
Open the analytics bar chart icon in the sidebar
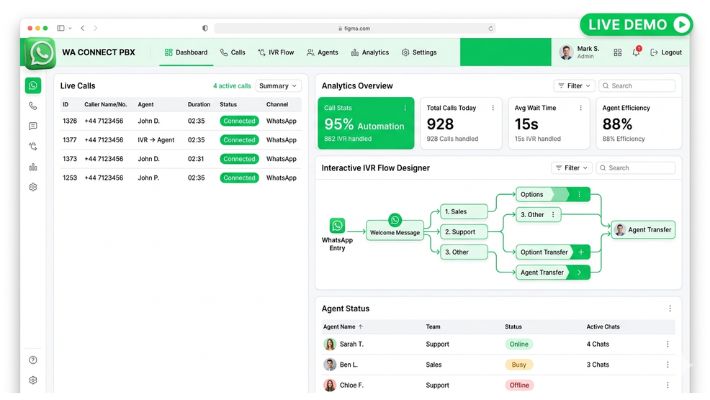33,167
